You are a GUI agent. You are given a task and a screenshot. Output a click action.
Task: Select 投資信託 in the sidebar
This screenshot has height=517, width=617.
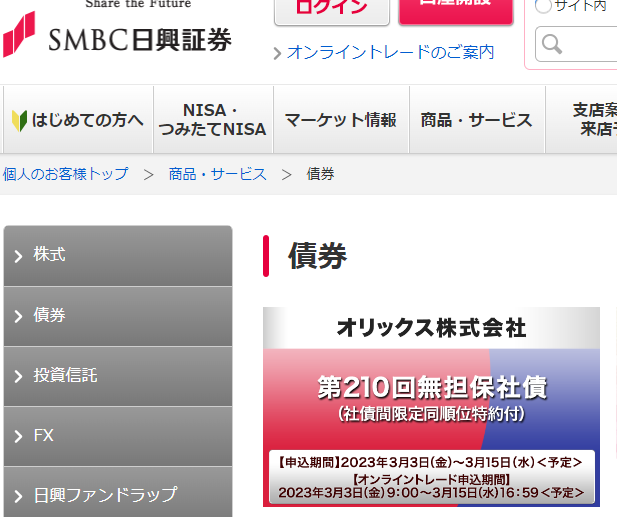[x=118, y=377]
